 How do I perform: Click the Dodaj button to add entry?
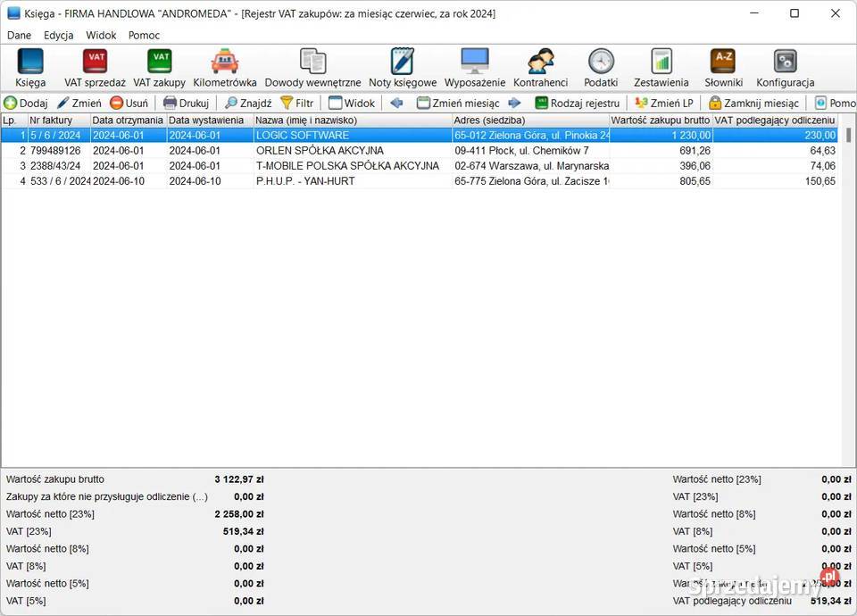tap(26, 103)
